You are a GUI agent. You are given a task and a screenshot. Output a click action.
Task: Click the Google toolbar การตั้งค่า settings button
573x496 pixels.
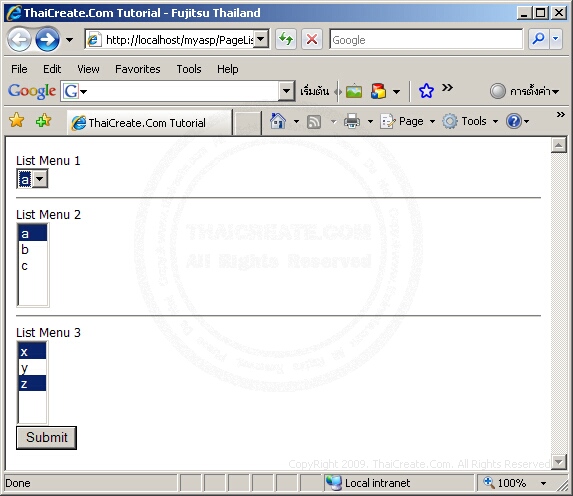[x=524, y=91]
